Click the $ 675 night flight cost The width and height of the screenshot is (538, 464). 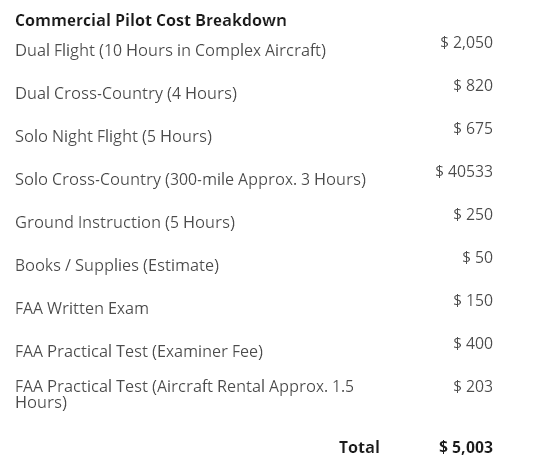(473, 128)
